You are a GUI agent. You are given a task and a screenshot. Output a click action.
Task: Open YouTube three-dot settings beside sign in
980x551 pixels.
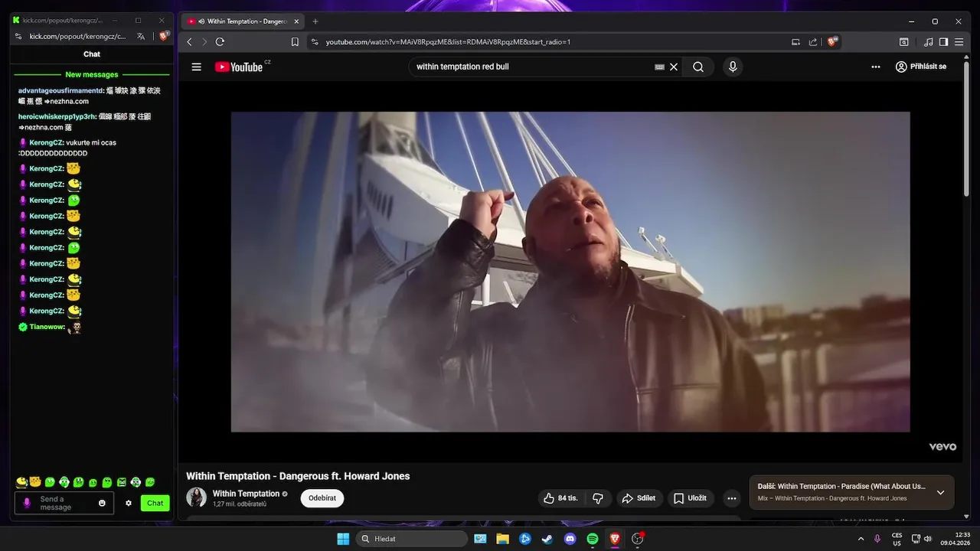[x=876, y=67]
